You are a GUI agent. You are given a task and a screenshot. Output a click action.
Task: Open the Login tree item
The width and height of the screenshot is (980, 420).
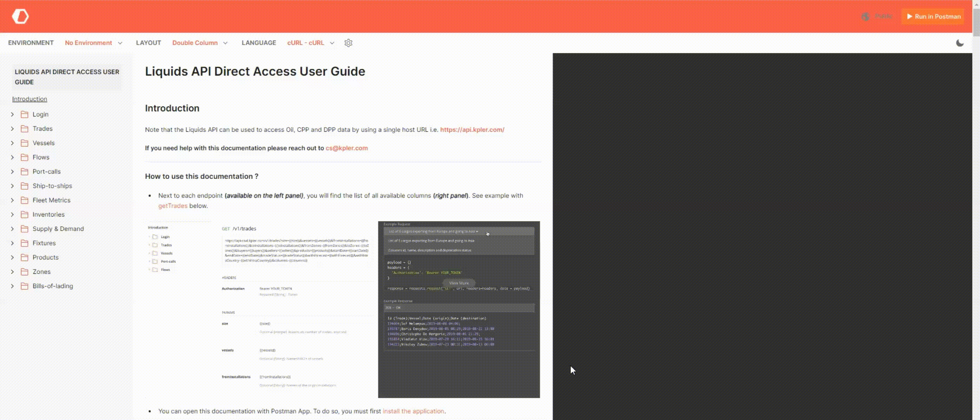40,114
